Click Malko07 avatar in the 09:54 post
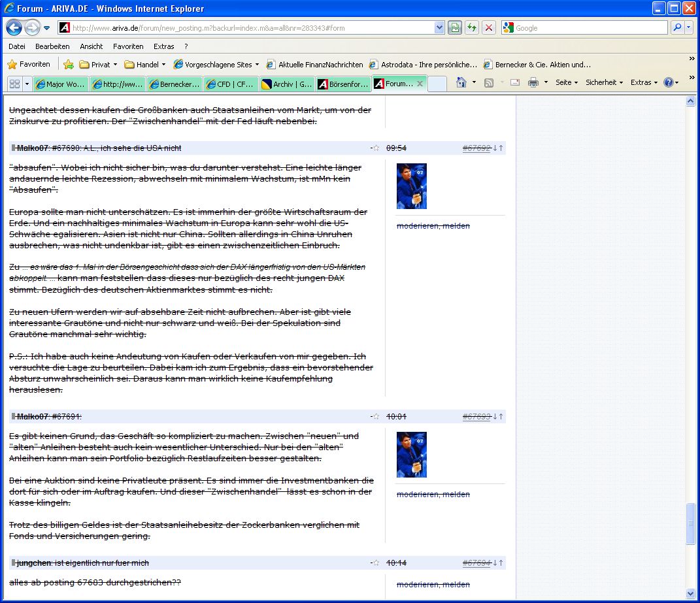The width and height of the screenshot is (700, 603). click(412, 186)
